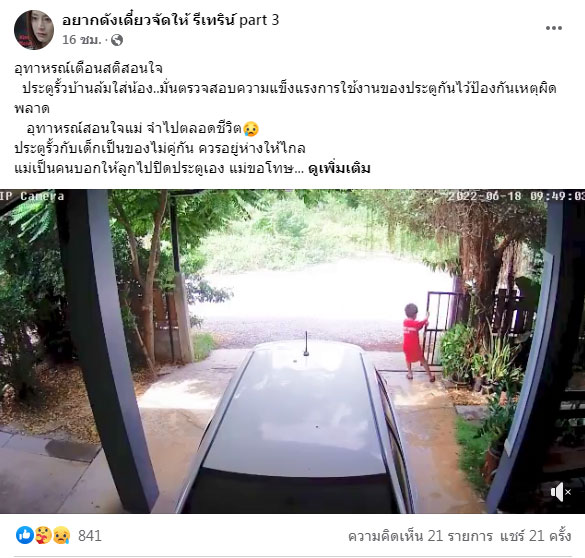Expand post text with ดูเพิ่มเติม
Viewport: 585px width, 558px height.
(339, 168)
